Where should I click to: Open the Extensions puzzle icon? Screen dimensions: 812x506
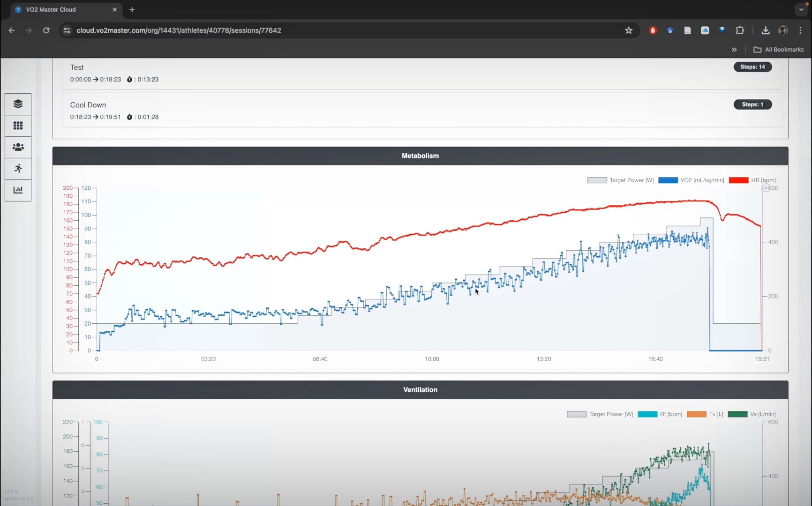[x=740, y=30]
